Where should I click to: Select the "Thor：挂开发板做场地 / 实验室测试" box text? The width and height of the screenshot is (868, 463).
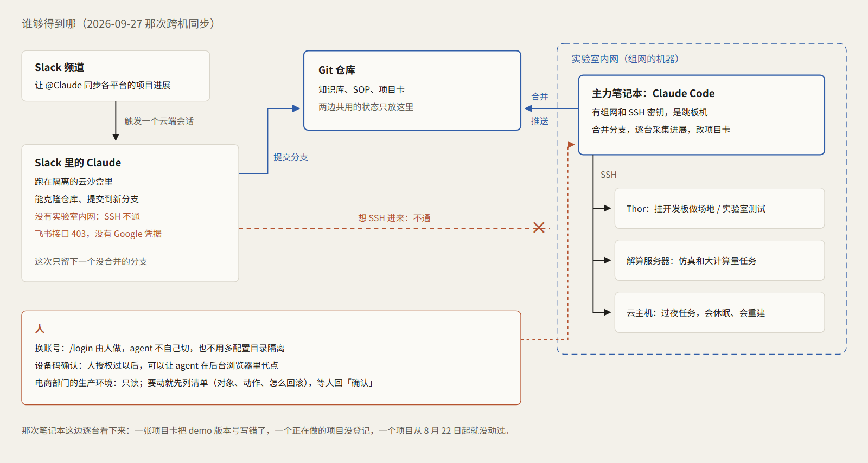pyautogui.click(x=696, y=209)
